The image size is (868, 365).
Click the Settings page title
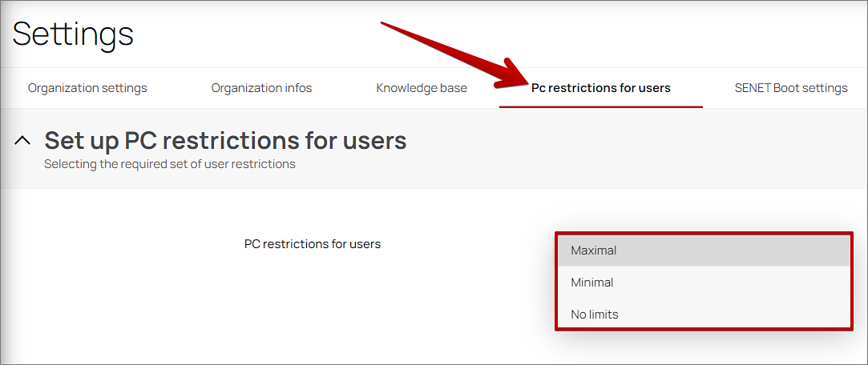[73, 34]
